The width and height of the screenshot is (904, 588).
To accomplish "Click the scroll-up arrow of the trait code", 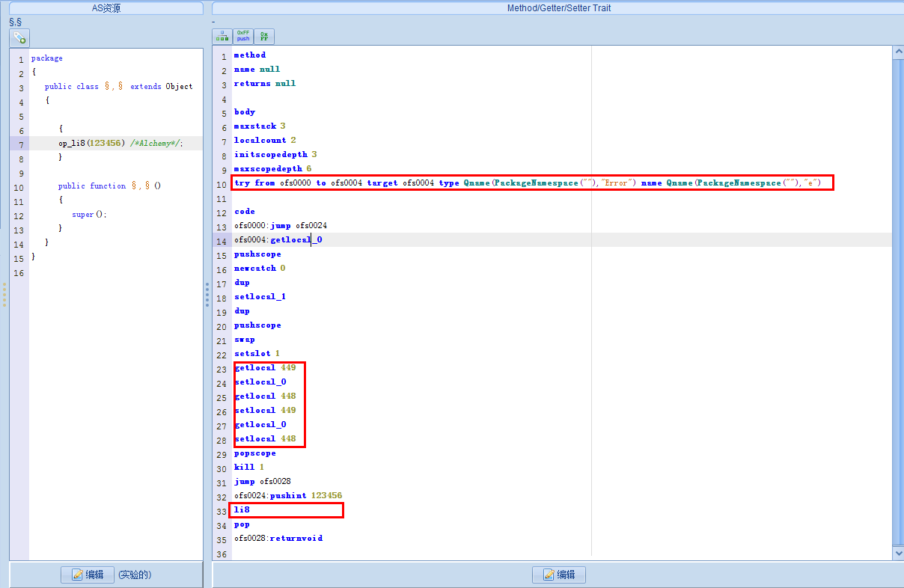I will click(x=898, y=52).
